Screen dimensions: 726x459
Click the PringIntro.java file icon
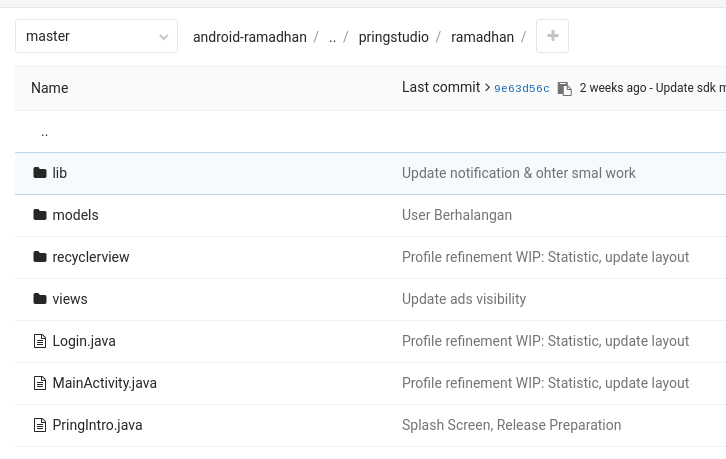(x=40, y=425)
